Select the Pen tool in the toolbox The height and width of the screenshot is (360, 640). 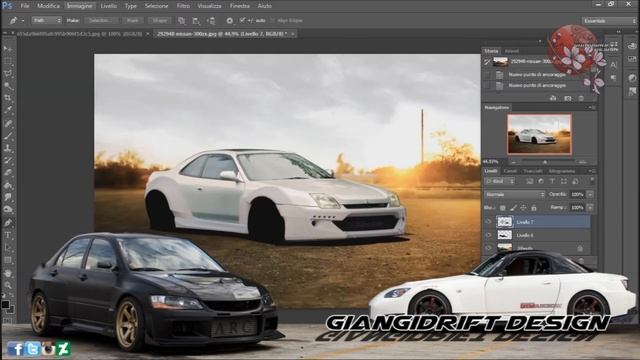(x=8, y=223)
